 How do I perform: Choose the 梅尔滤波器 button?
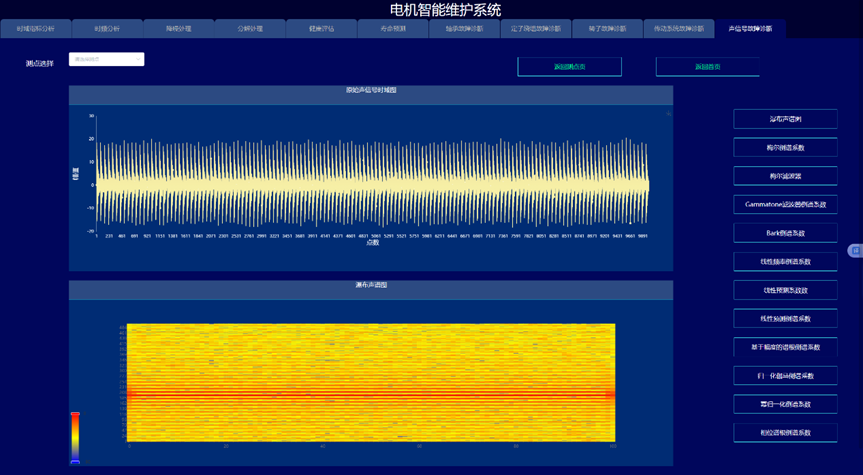785,176
